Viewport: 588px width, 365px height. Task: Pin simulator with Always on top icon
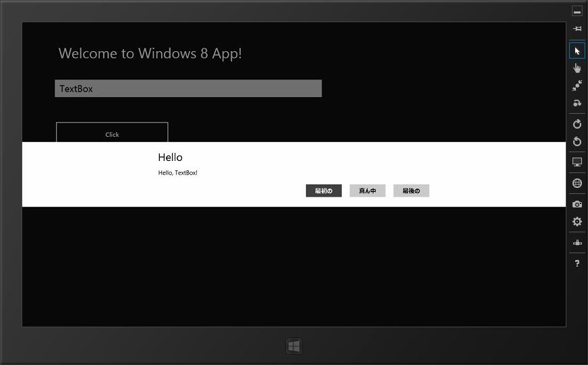pyautogui.click(x=577, y=29)
